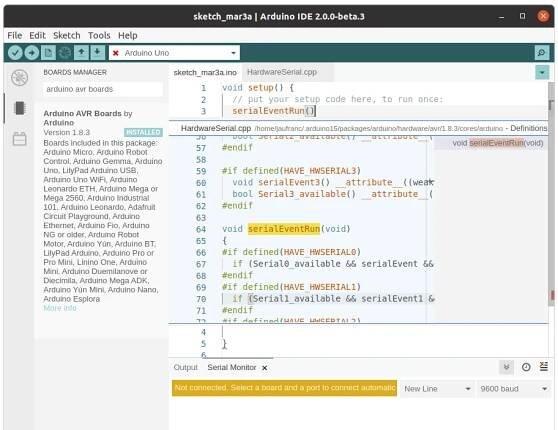Open the editor tabs overflow dropdown
Screen dimensions: 558x430
pos(542,73)
